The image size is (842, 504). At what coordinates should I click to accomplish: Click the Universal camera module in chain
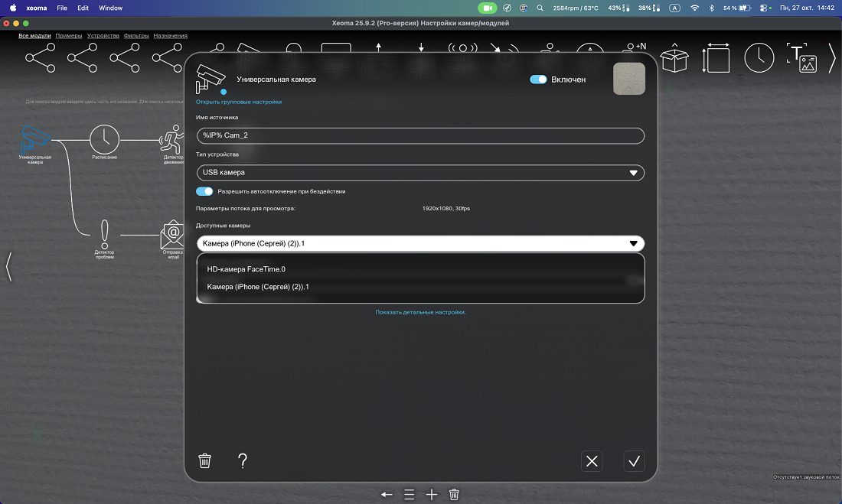(x=35, y=139)
